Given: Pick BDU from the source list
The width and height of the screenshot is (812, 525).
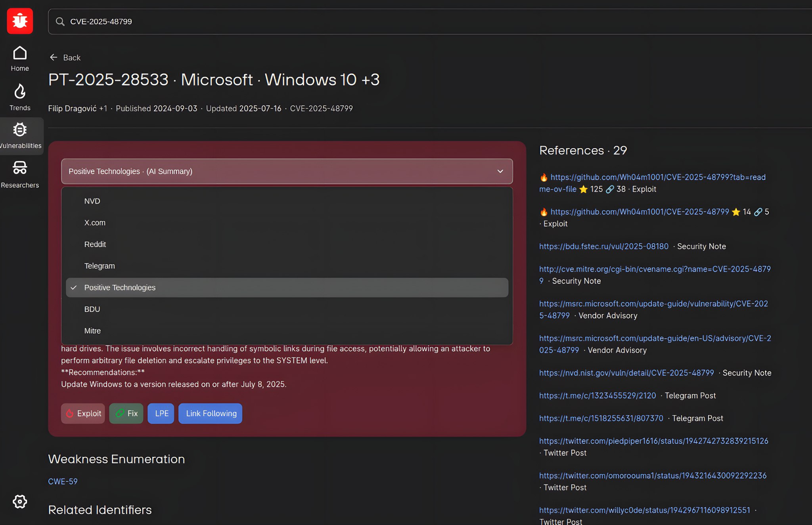Looking at the screenshot, I should (x=287, y=309).
